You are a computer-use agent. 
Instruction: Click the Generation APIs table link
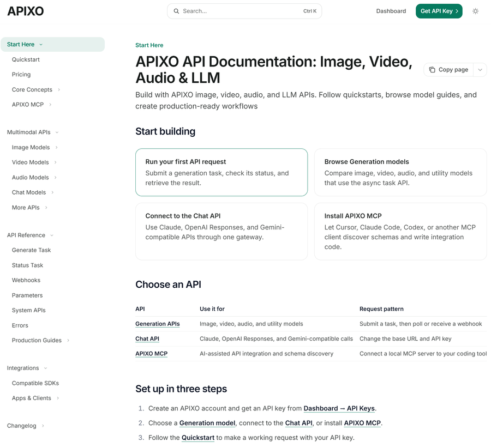click(158, 324)
